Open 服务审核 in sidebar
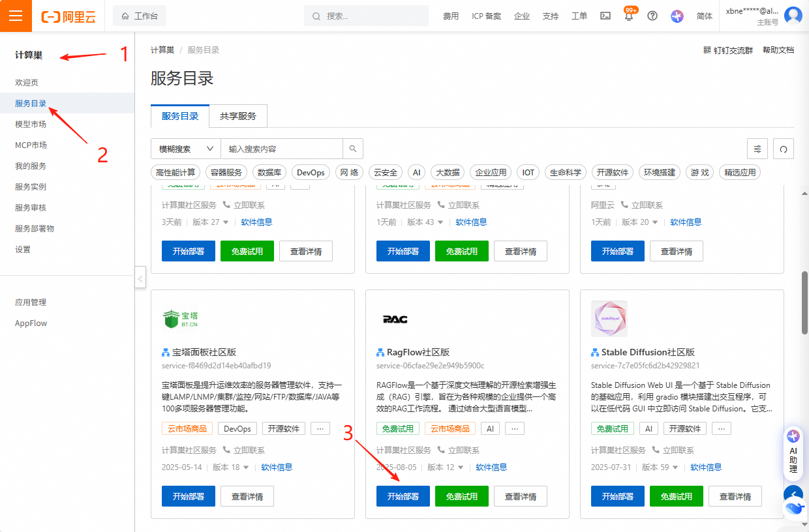The image size is (809, 532). click(31, 207)
